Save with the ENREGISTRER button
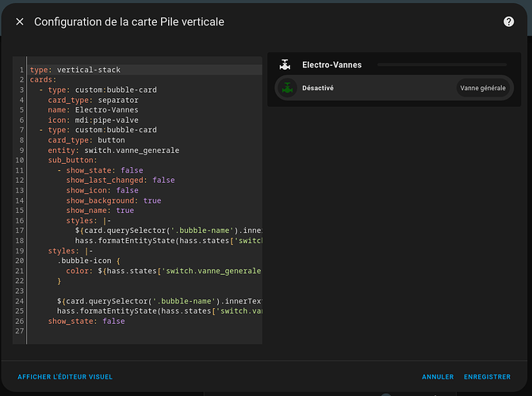 point(488,377)
